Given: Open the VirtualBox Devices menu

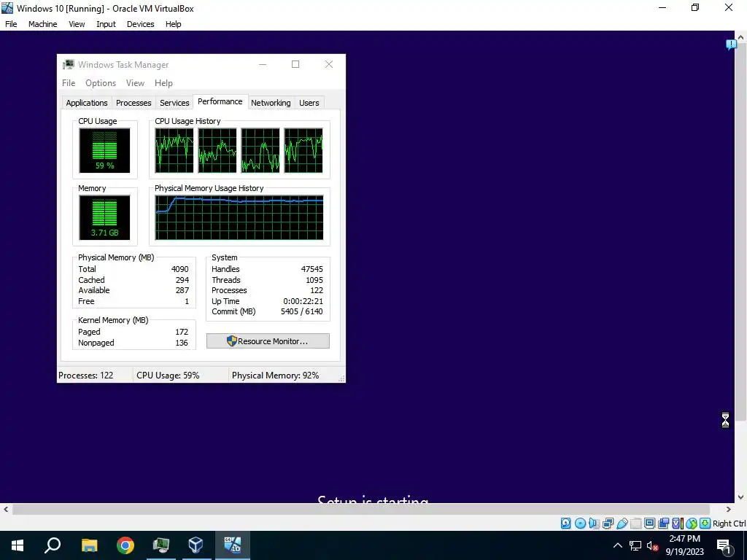Looking at the screenshot, I should coord(140,24).
